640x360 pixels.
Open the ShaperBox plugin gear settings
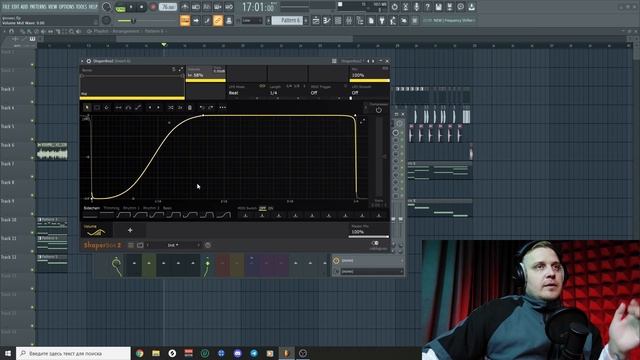pyautogui.click(x=89, y=61)
